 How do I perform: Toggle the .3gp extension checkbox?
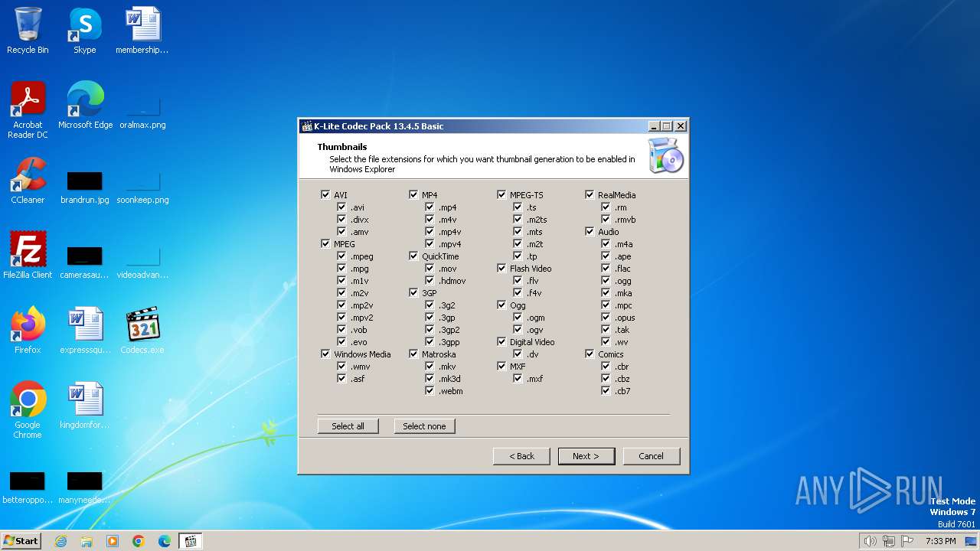coord(430,318)
